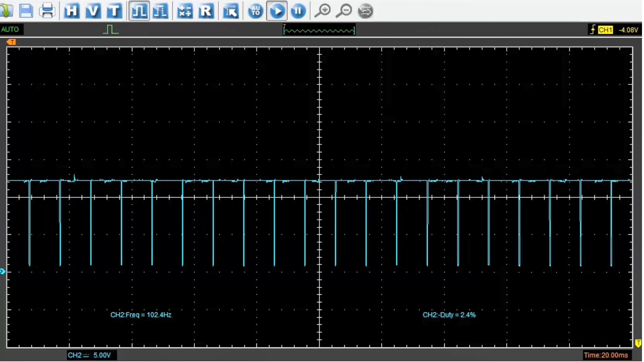
Task: Click the green pulse waveform indicator
Action: coord(111,29)
